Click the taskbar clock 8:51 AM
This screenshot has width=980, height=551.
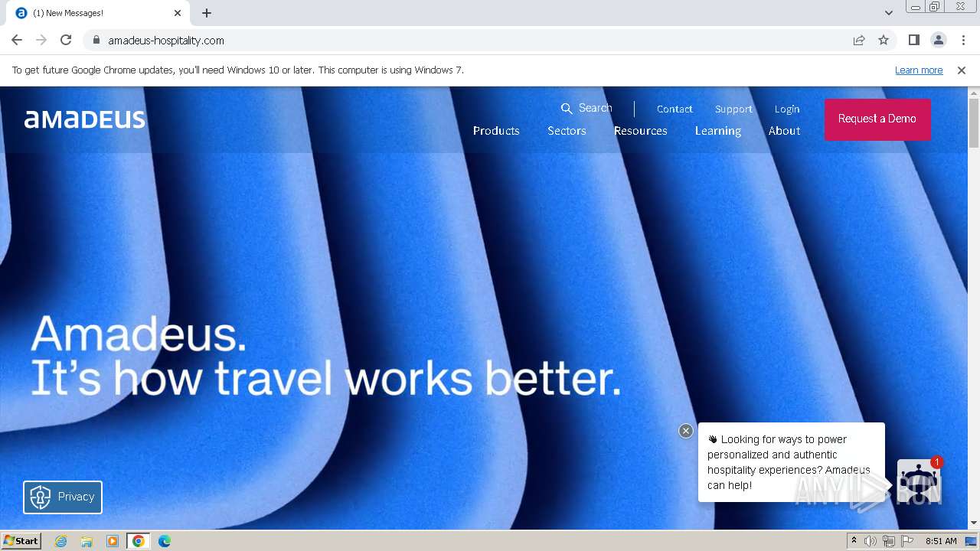tap(941, 541)
